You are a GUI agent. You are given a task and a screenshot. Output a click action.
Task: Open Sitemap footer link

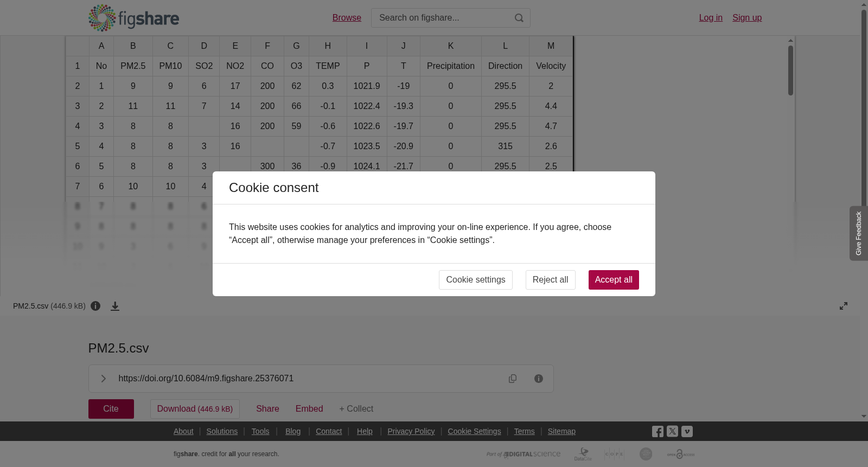click(561, 431)
